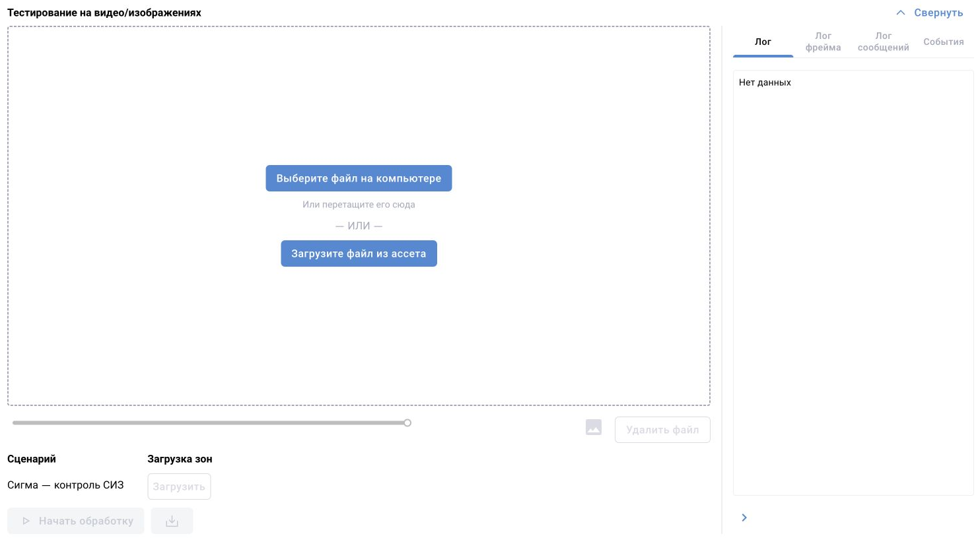Viewport: 980px width, 540px height.
Task: Click the Или перетащите его сюда drop hint
Action: point(359,205)
